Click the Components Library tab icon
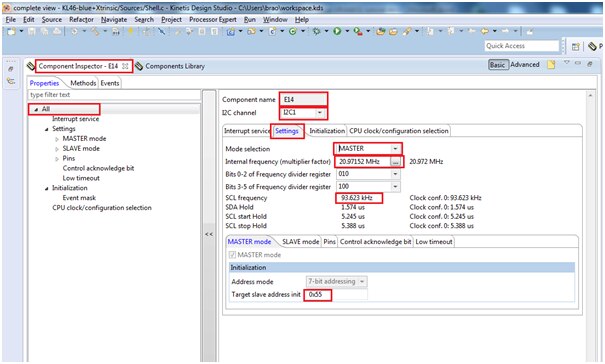The width and height of the screenshot is (605, 364). [139, 66]
